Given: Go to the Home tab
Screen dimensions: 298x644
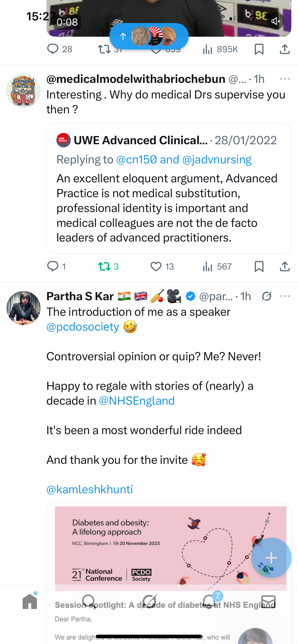Looking at the screenshot, I should click(30, 602).
